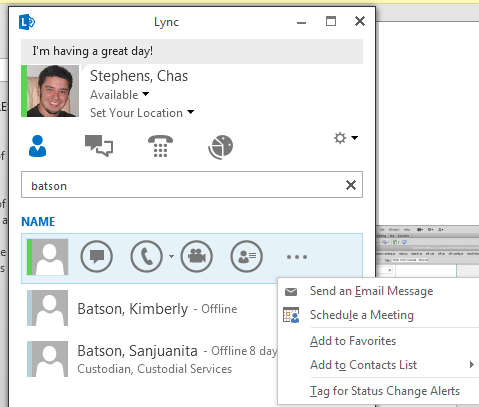Image resolution: width=479 pixels, height=407 pixels.
Task: Start an instant message with selected contact
Action: coord(97,257)
